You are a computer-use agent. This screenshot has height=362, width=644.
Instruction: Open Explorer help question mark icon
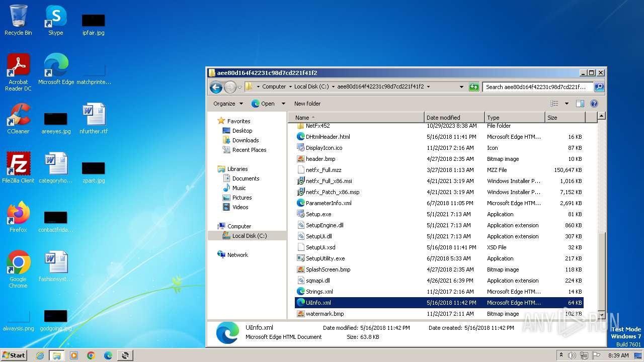pyautogui.click(x=594, y=104)
